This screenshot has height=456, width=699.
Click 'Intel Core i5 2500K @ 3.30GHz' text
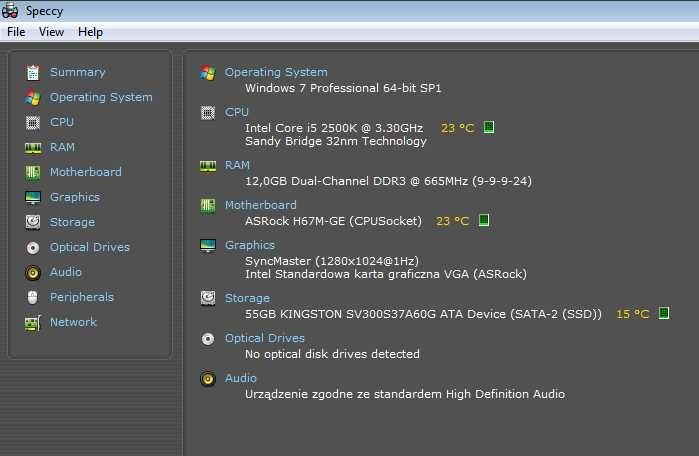pyautogui.click(x=334, y=128)
